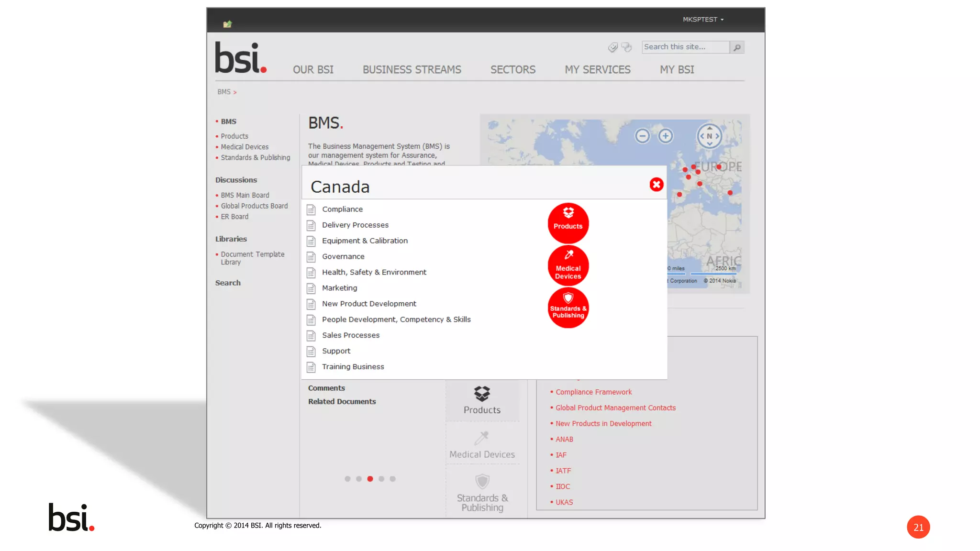Click the search magnifier button
This screenshot has height=551, width=980.
pos(737,47)
